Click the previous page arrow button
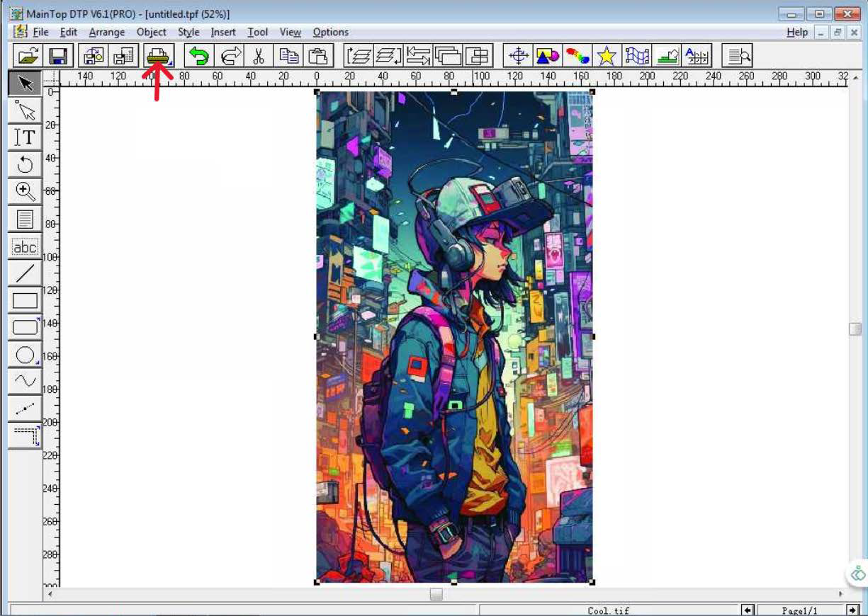The width and height of the screenshot is (868, 616). click(748, 610)
